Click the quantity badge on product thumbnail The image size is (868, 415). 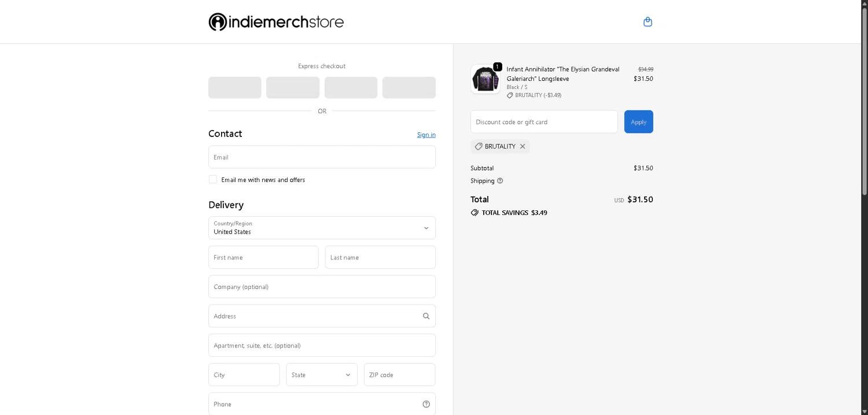(498, 67)
